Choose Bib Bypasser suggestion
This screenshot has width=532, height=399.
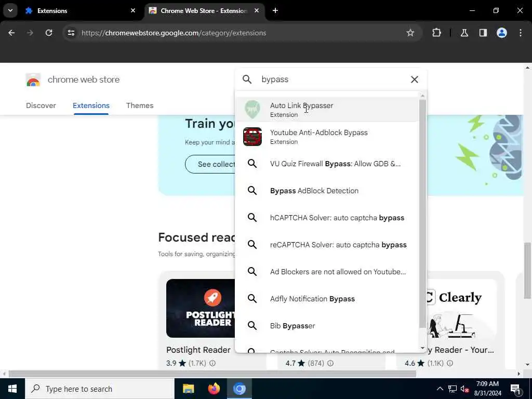click(x=327, y=326)
